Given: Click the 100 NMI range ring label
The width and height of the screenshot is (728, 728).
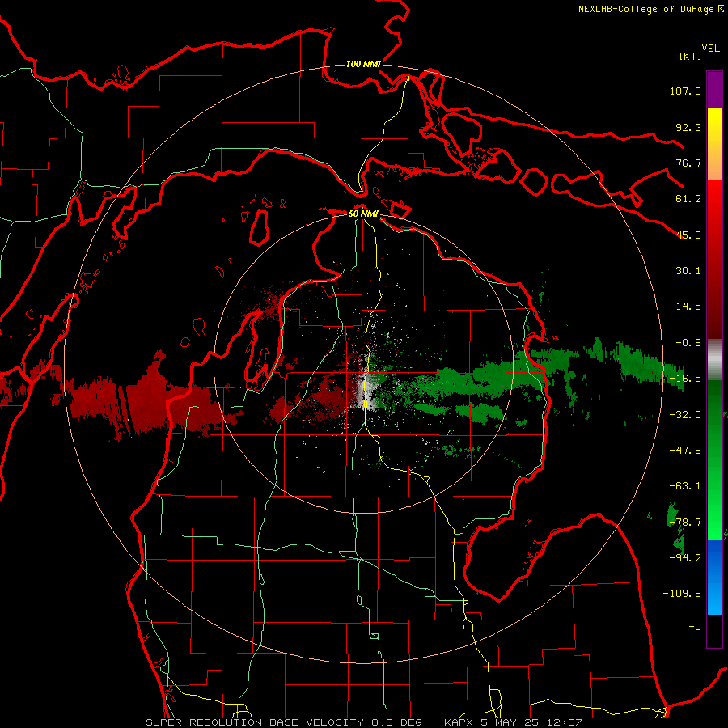Looking at the screenshot, I should (363, 64).
